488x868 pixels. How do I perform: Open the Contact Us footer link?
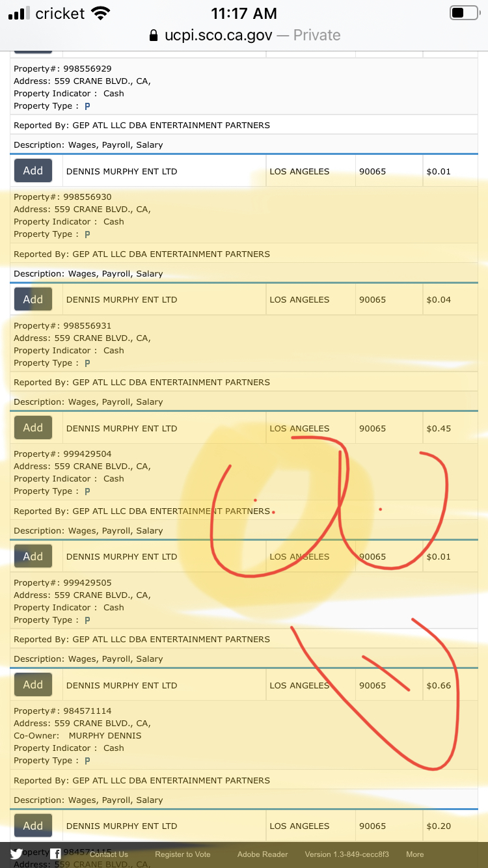109,854
